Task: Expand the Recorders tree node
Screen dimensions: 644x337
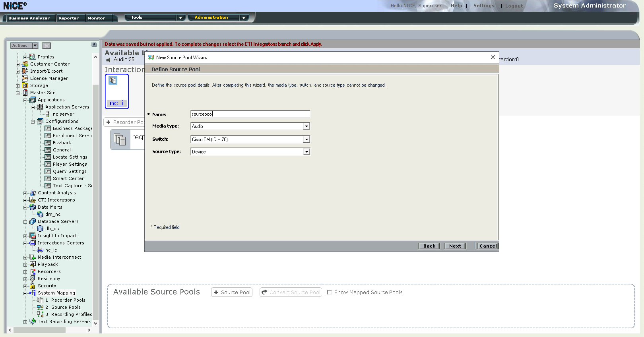Action: pyautogui.click(x=25, y=272)
